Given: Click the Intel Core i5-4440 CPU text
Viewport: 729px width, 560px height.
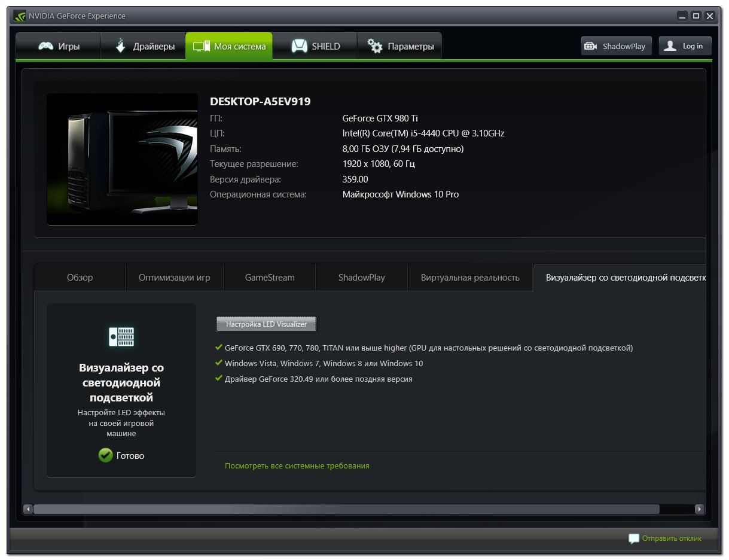Looking at the screenshot, I should click(423, 133).
